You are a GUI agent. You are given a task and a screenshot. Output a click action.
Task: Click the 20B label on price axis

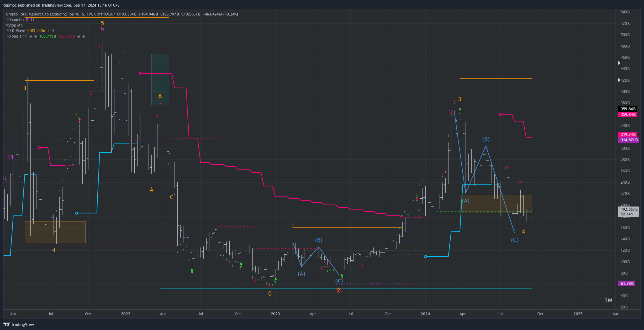click(x=624, y=307)
